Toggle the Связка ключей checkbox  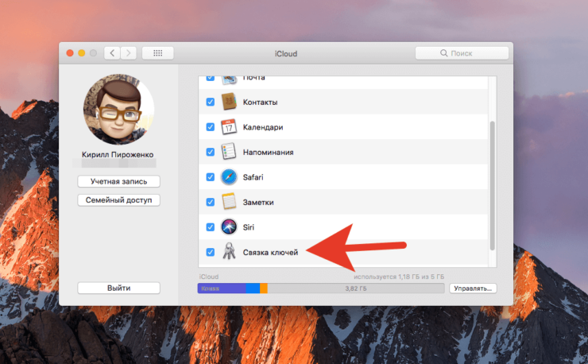(211, 252)
